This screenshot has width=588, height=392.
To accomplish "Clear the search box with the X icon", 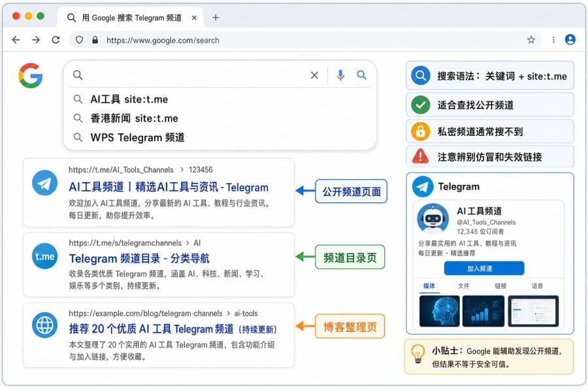I will [314, 75].
